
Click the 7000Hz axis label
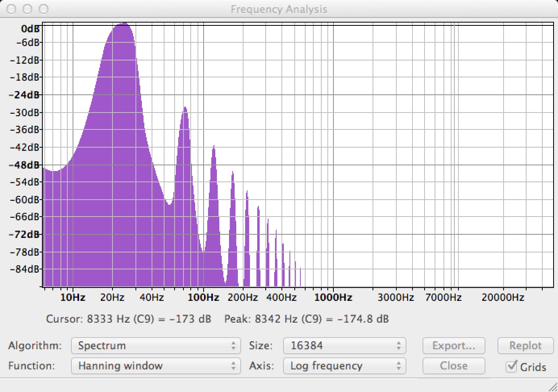(443, 298)
